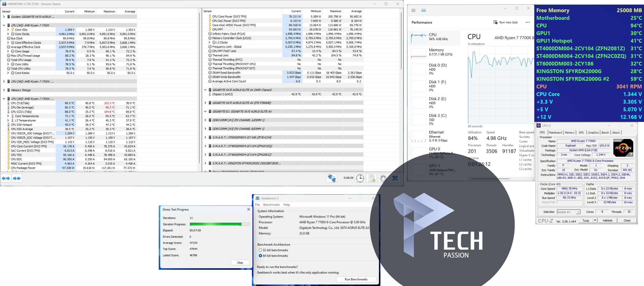Click the Task Manager more options ellipsis

[x=528, y=22]
